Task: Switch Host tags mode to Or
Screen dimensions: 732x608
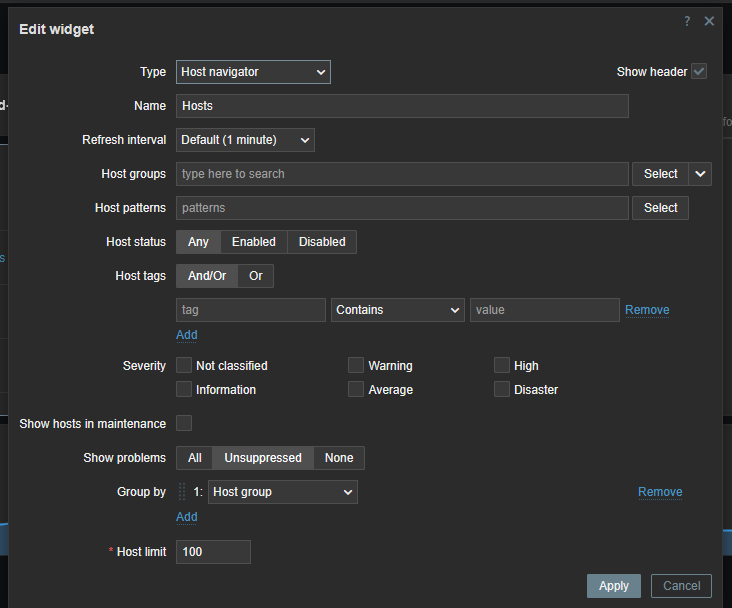Action: (x=256, y=276)
